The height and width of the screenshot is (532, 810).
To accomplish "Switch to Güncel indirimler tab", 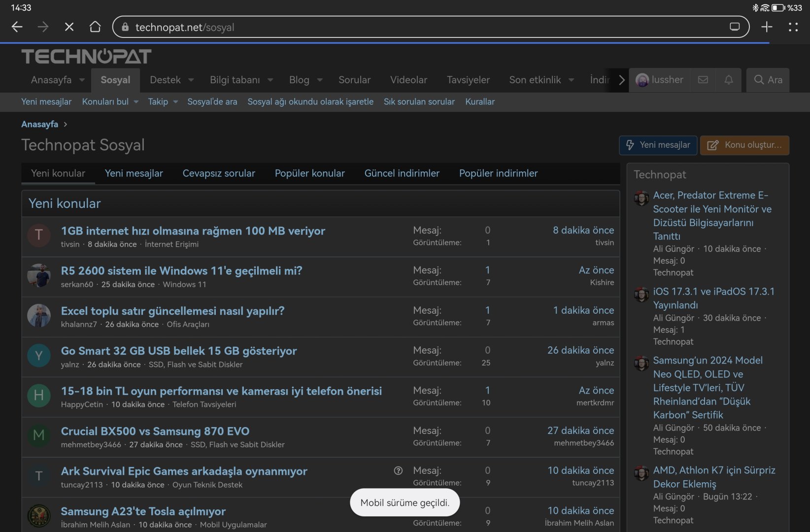I will (x=402, y=173).
